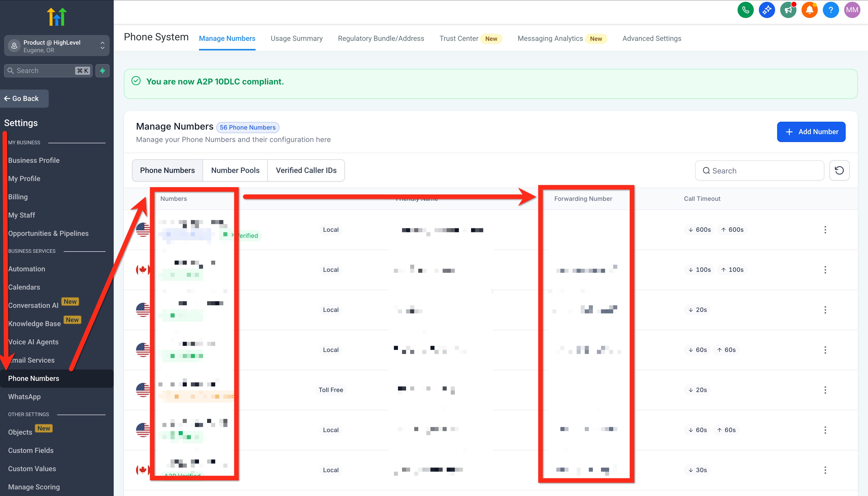Click the megaphone announcements icon
Screen dimensions: 868x496
coord(788,10)
